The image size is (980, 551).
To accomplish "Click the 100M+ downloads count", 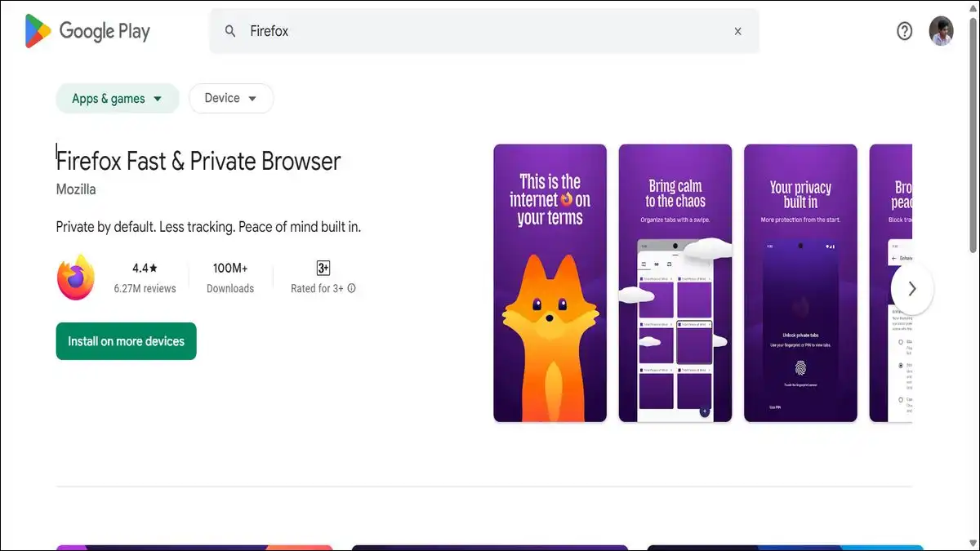I will pyautogui.click(x=230, y=268).
